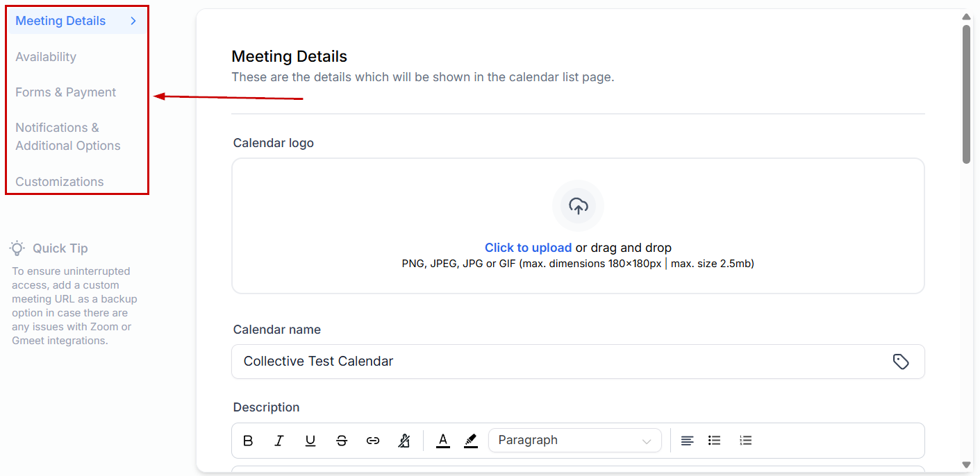
Task: Insert a numbered list
Action: pos(745,441)
